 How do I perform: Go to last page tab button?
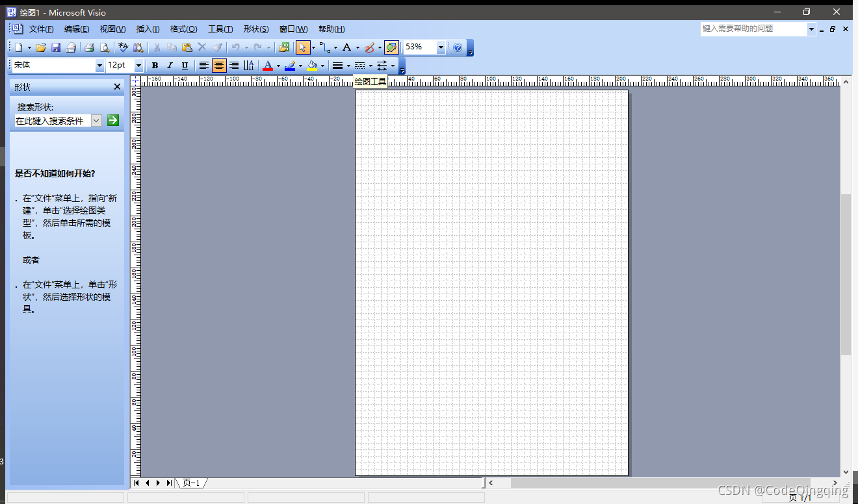click(x=169, y=483)
